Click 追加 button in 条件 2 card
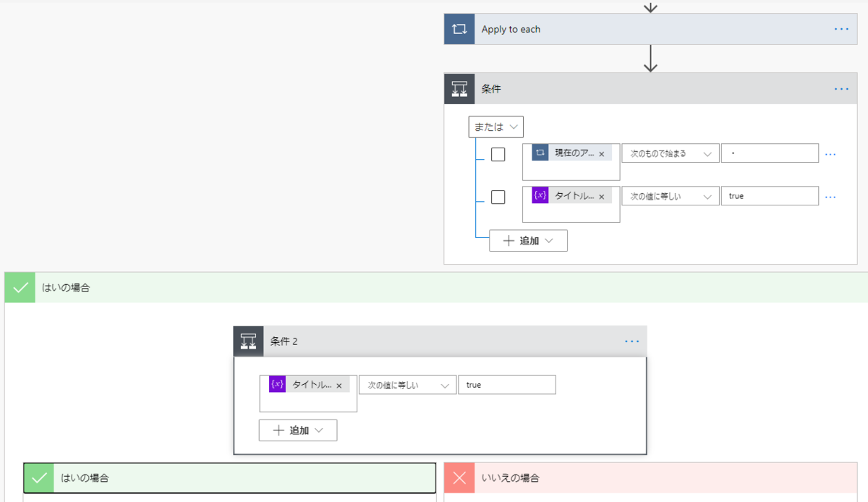The width and height of the screenshot is (868, 502). [x=298, y=430]
